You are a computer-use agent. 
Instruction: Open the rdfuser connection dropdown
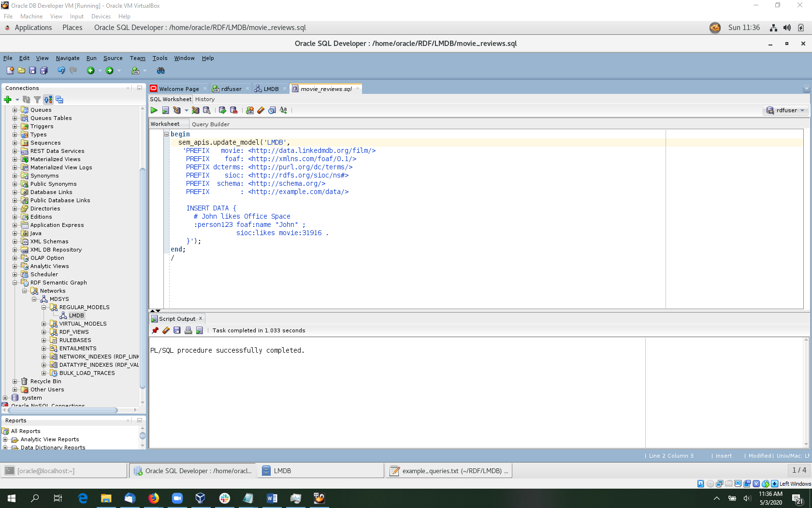786,110
